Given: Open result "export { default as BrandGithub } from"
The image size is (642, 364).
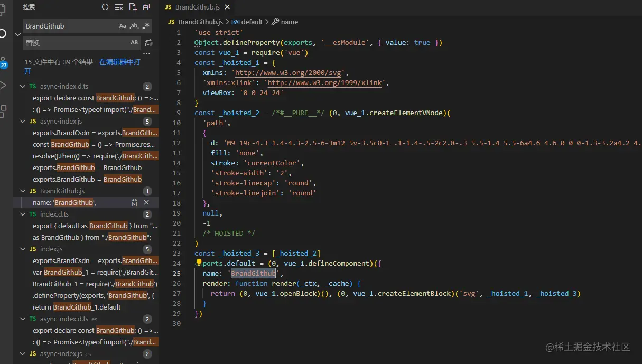Looking at the screenshot, I should tap(95, 226).
